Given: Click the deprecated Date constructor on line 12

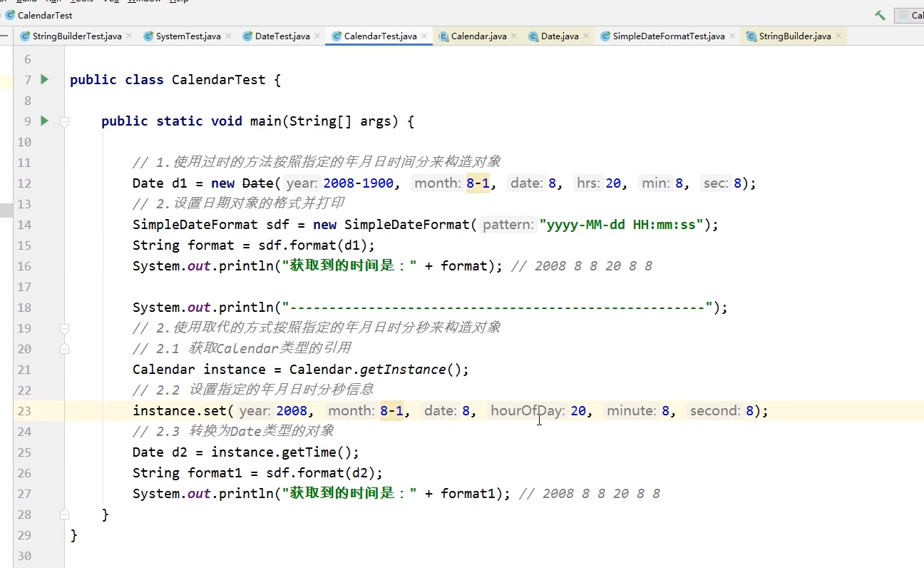Looking at the screenshot, I should click(258, 183).
